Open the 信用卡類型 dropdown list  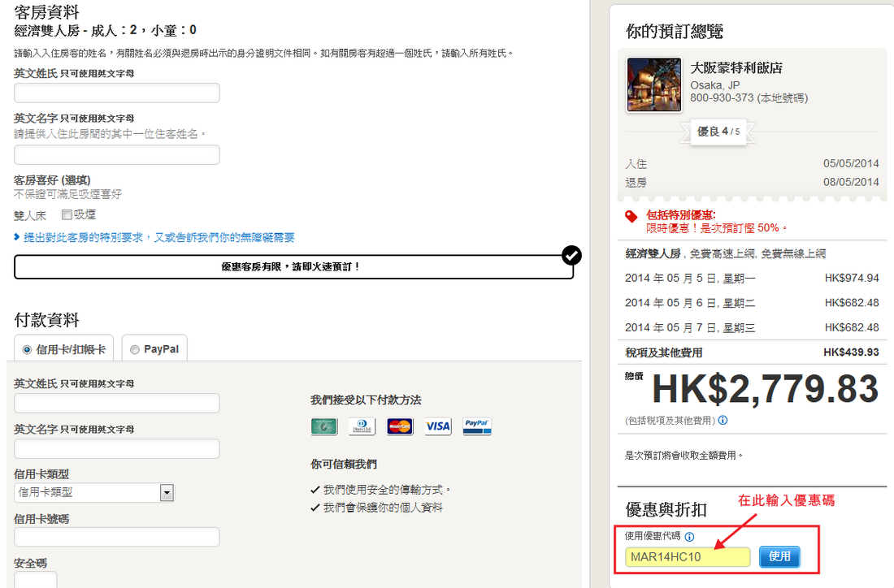[x=167, y=492]
